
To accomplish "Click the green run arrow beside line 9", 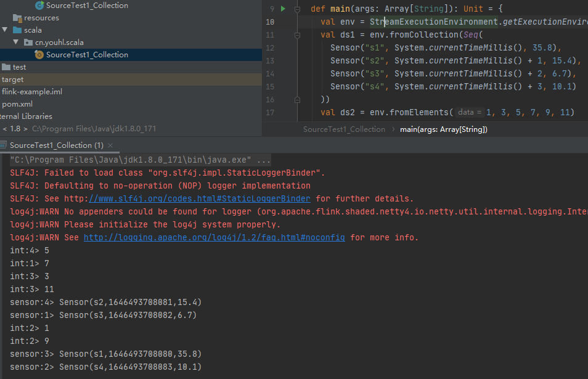I will 283,9.
